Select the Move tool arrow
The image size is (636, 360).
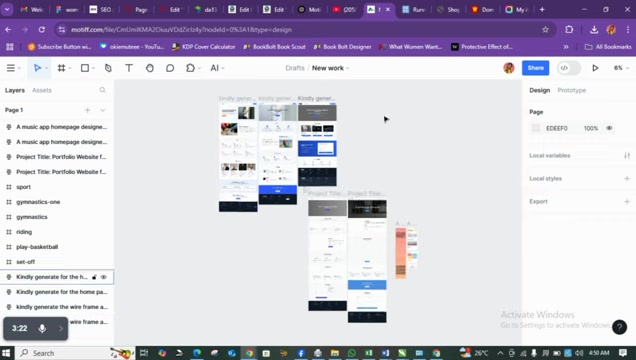point(37,68)
